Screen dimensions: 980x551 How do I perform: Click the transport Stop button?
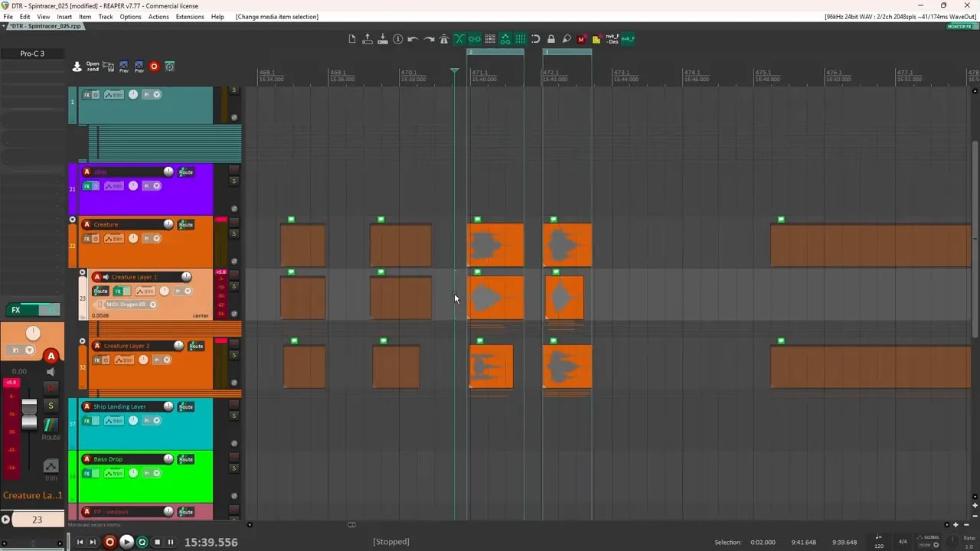(x=157, y=542)
